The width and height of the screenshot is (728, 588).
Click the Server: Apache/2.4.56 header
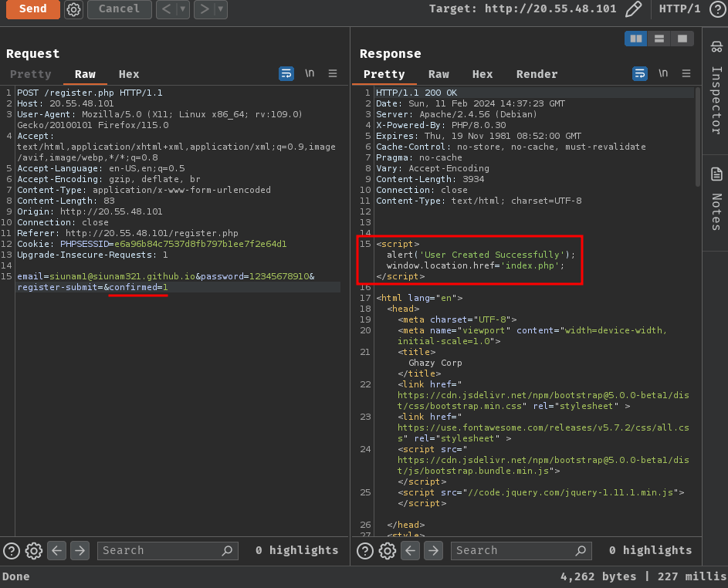pos(456,114)
